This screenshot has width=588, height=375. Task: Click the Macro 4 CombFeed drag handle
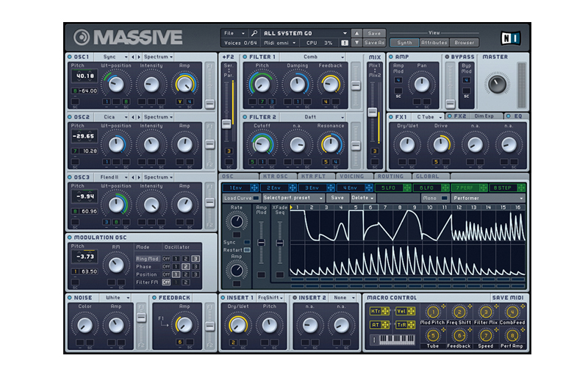pos(523,307)
